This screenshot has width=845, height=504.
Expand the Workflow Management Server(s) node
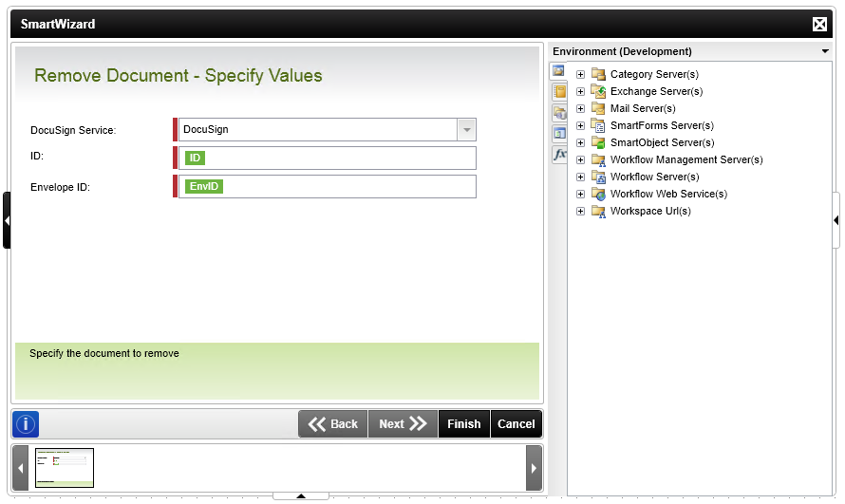[x=580, y=159]
